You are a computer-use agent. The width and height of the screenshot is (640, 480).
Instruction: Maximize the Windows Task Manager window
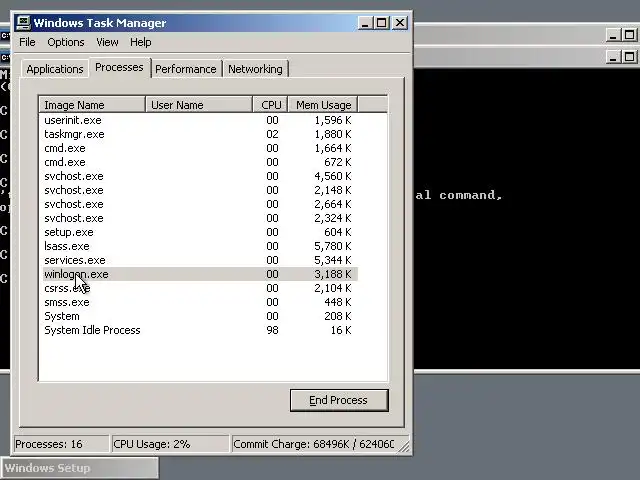[382, 23]
